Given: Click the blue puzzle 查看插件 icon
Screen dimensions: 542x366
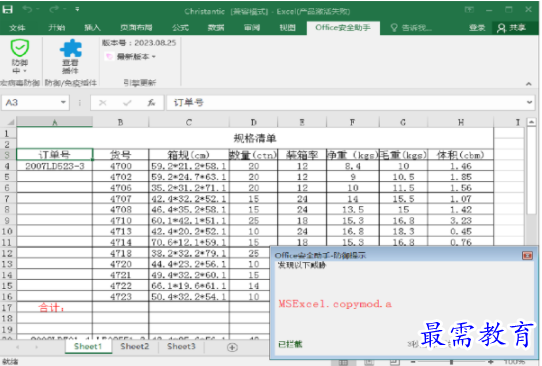Looking at the screenshot, I should pos(71,56).
